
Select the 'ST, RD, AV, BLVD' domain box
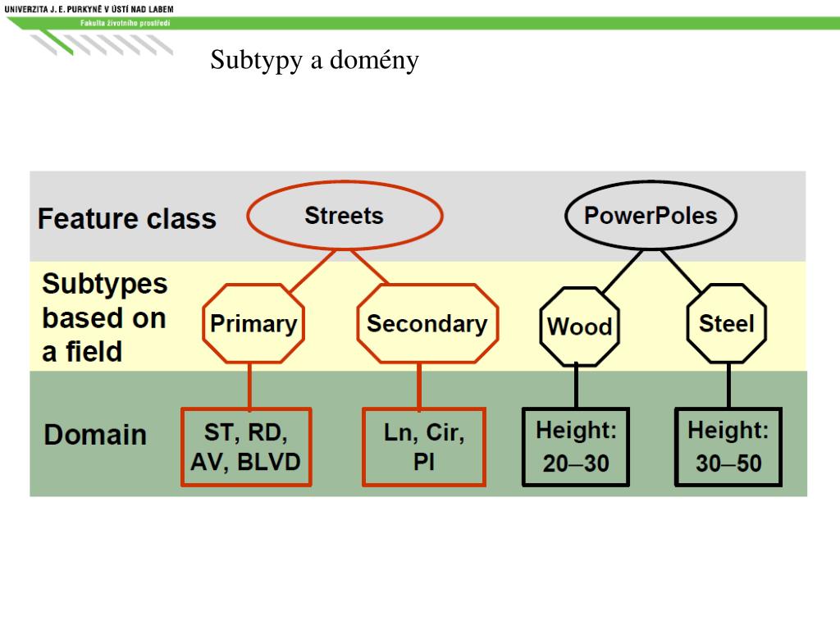point(246,447)
